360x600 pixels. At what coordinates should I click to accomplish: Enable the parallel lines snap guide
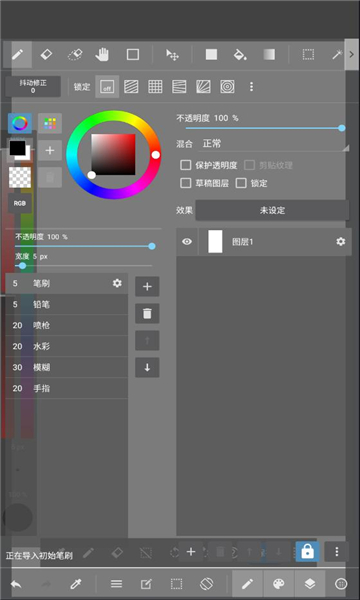[x=131, y=87]
